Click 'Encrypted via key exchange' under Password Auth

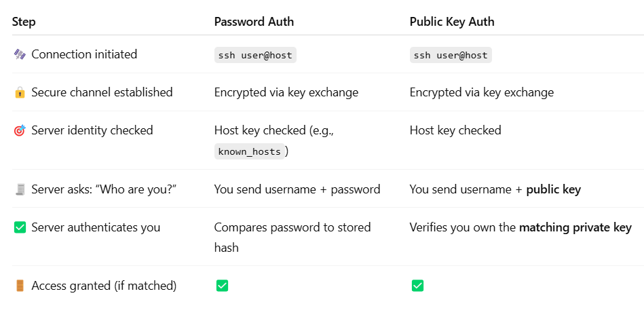(286, 92)
